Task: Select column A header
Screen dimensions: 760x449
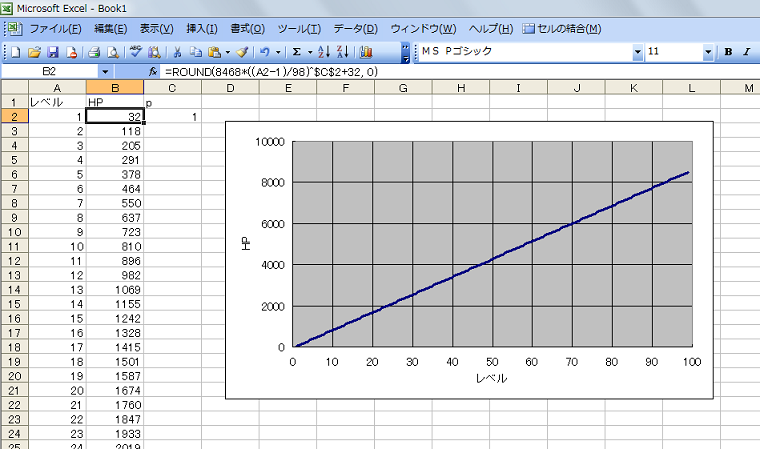Action: pos(57,88)
